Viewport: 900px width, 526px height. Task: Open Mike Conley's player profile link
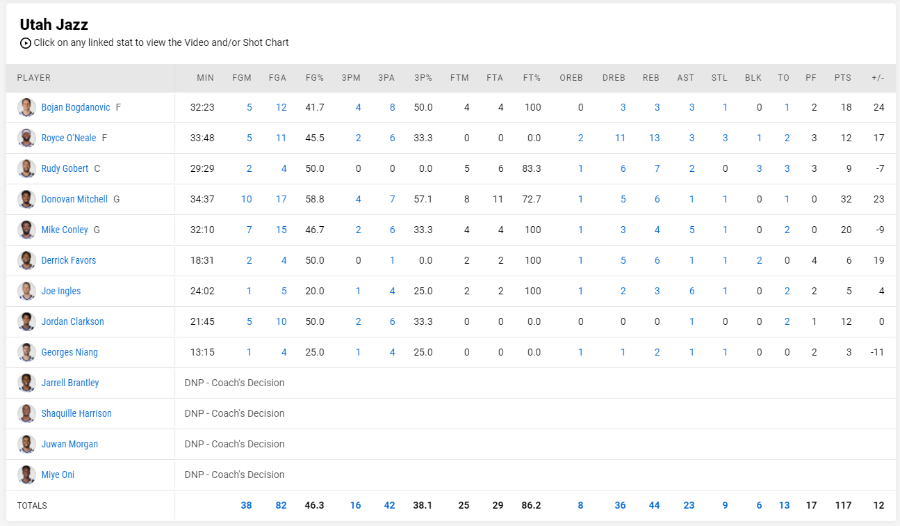click(65, 230)
